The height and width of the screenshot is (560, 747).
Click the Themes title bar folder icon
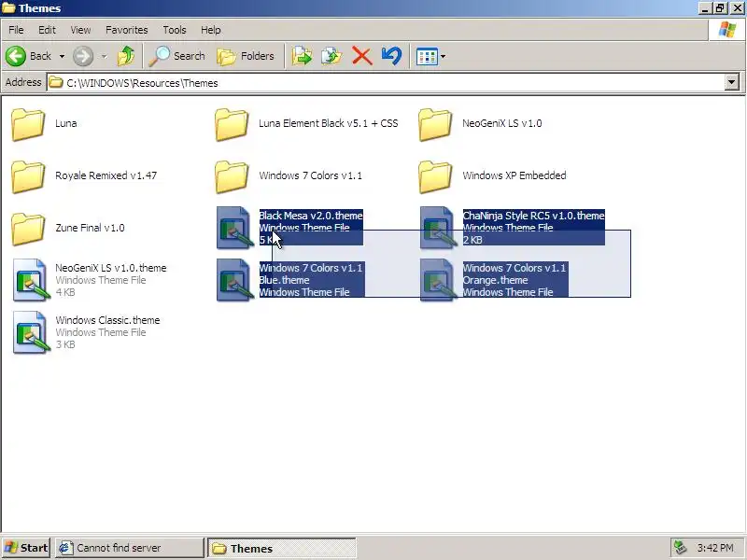[x=8, y=8]
